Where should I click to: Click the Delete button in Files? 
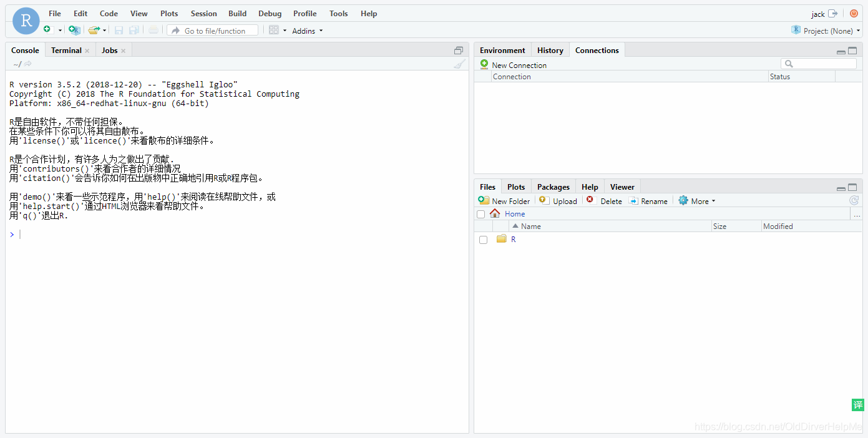604,201
